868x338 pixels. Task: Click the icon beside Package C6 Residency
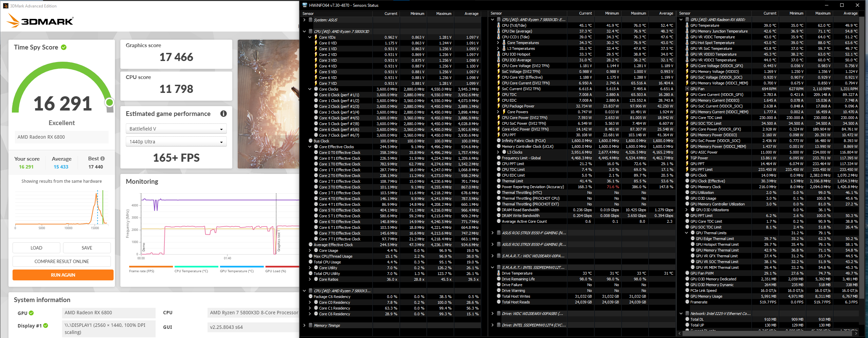click(x=310, y=297)
